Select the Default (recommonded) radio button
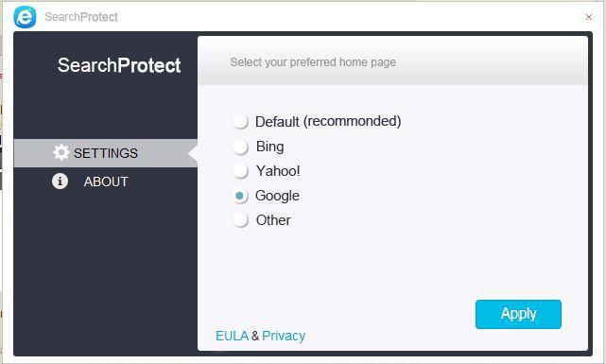This screenshot has height=364, width=606. (240, 121)
